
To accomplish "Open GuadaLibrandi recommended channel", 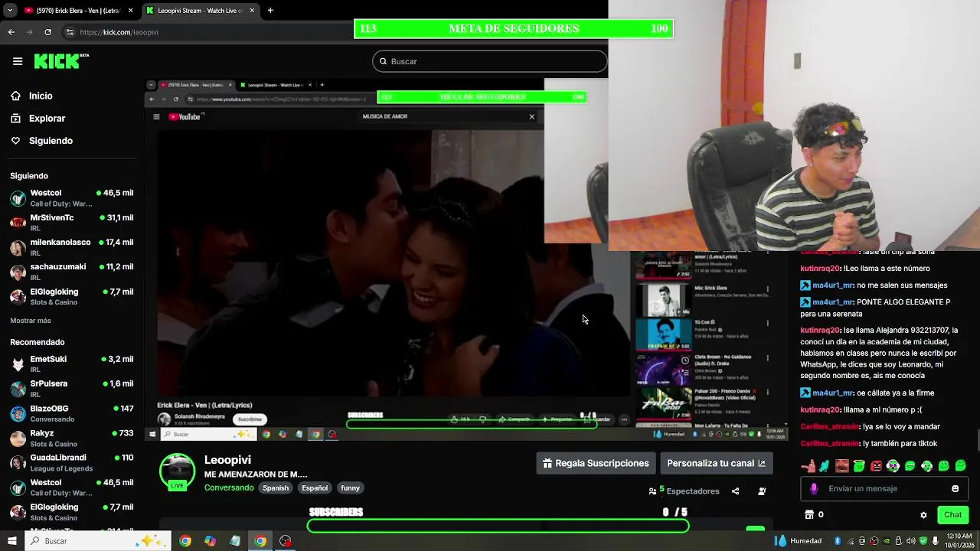I will (x=72, y=463).
